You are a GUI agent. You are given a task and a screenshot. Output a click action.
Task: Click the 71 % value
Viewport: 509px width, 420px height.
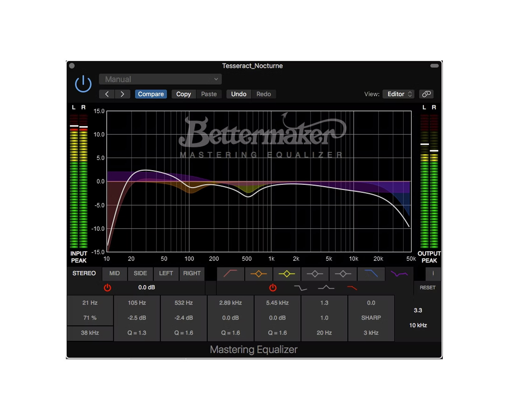[x=90, y=318]
